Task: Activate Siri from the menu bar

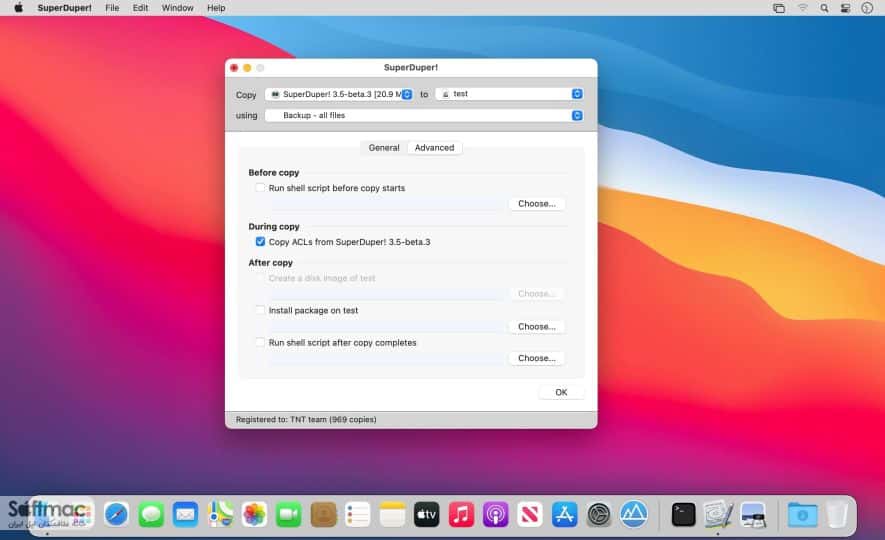Action: 868,8
